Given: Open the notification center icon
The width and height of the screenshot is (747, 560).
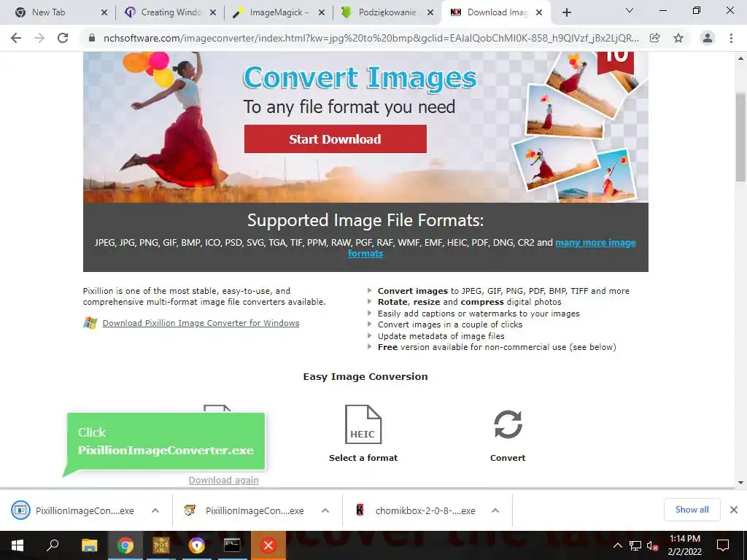Looking at the screenshot, I should click(723, 545).
